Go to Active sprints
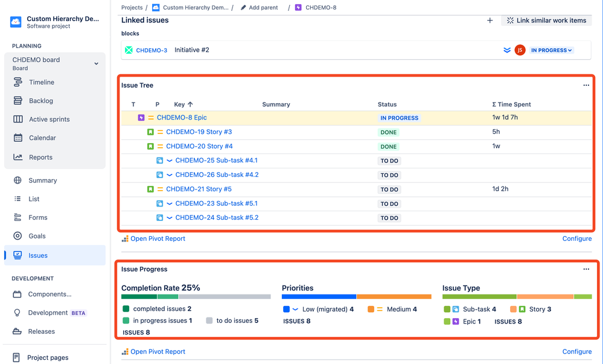The width and height of the screenshot is (603, 364). (49, 119)
